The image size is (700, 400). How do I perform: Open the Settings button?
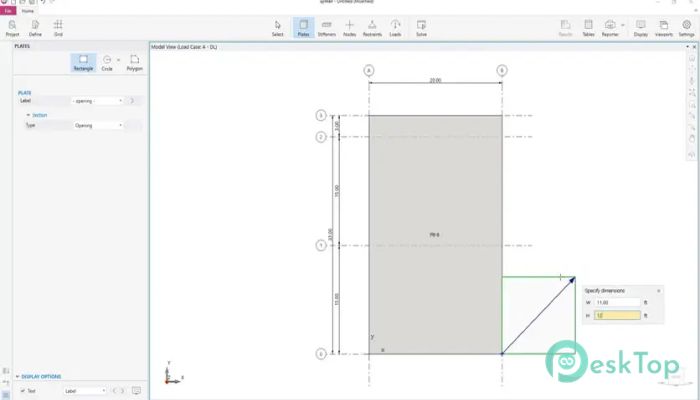686,27
